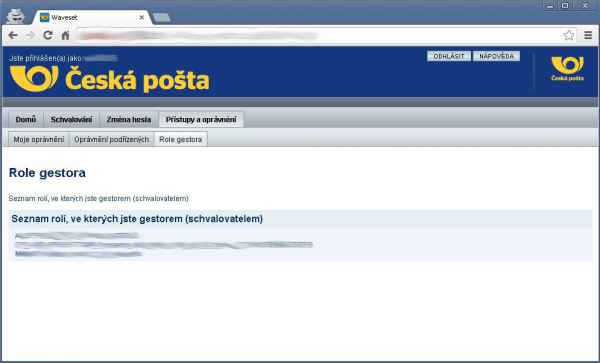
Task: Click the 'Jste přihlášen(a) jako' text
Action: pos(46,58)
